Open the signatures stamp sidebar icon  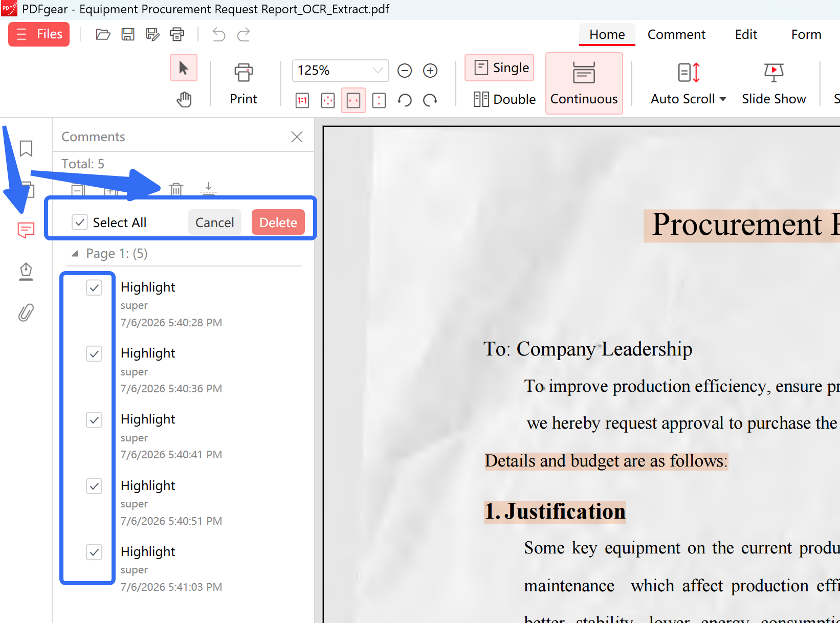26,272
